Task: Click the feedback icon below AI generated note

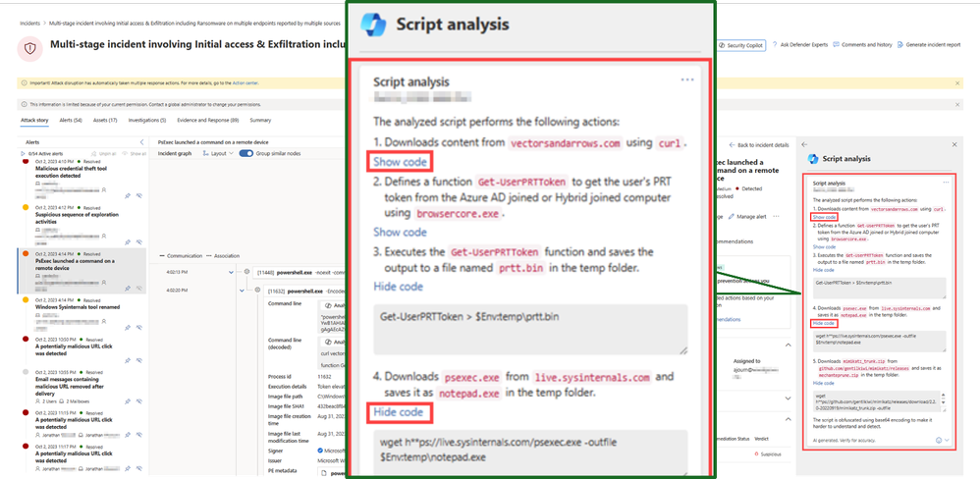Action: coord(939,441)
